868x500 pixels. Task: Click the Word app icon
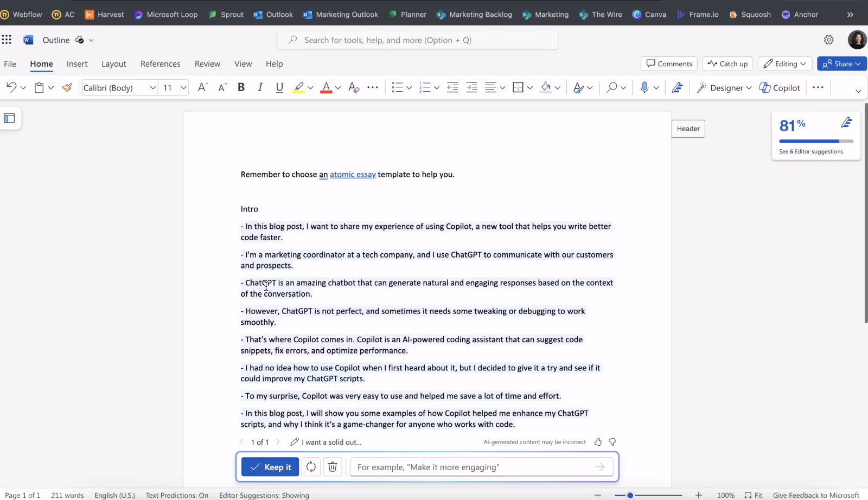click(28, 40)
